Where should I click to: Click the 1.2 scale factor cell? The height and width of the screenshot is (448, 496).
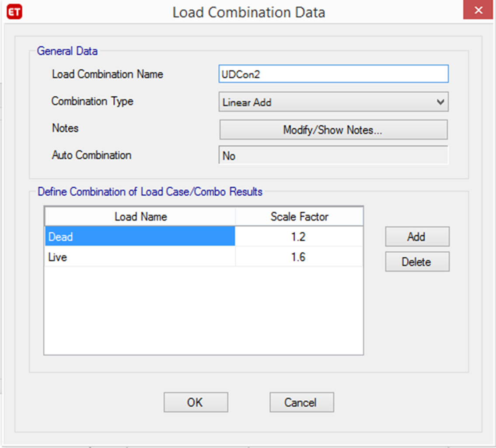pyautogui.click(x=299, y=237)
